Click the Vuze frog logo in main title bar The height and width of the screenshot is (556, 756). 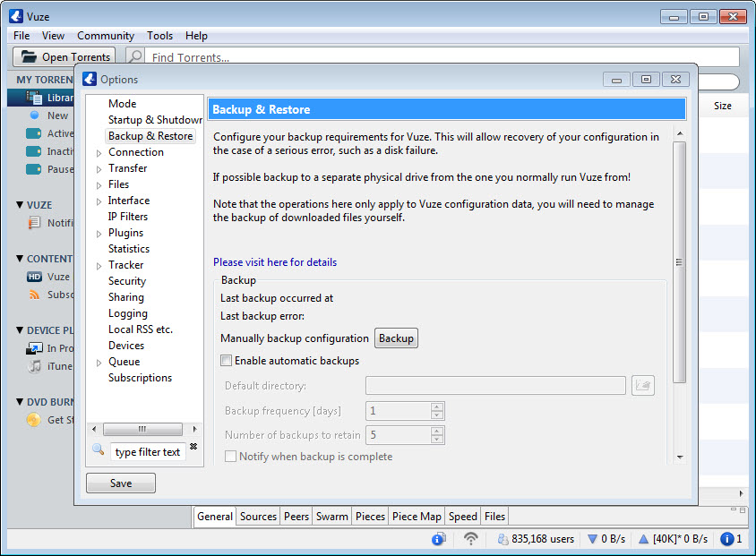click(x=16, y=16)
